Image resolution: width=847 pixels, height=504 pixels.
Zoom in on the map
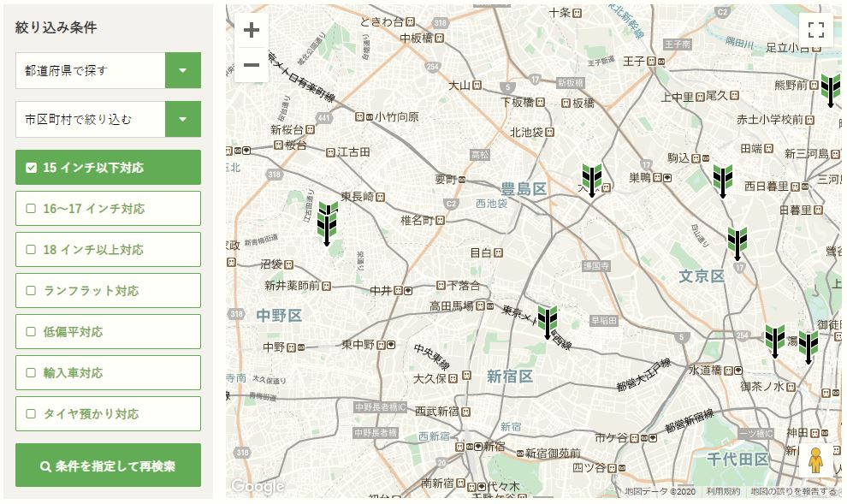pyautogui.click(x=252, y=30)
